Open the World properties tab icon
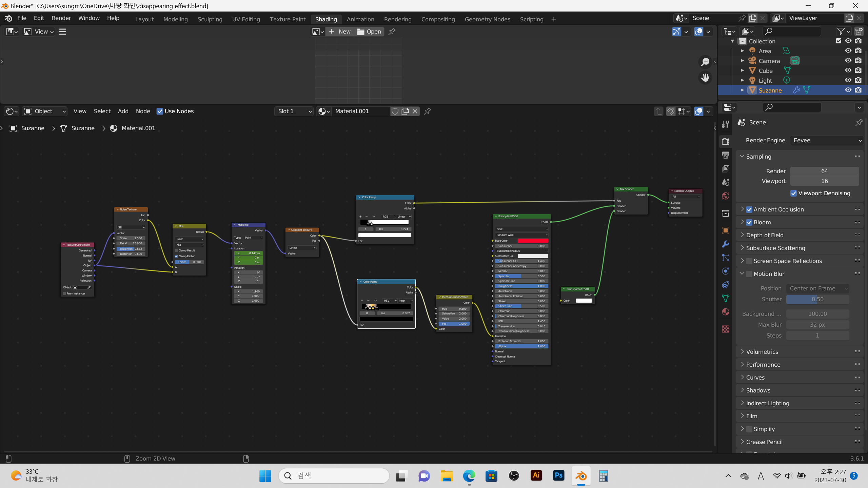 pos(726,196)
